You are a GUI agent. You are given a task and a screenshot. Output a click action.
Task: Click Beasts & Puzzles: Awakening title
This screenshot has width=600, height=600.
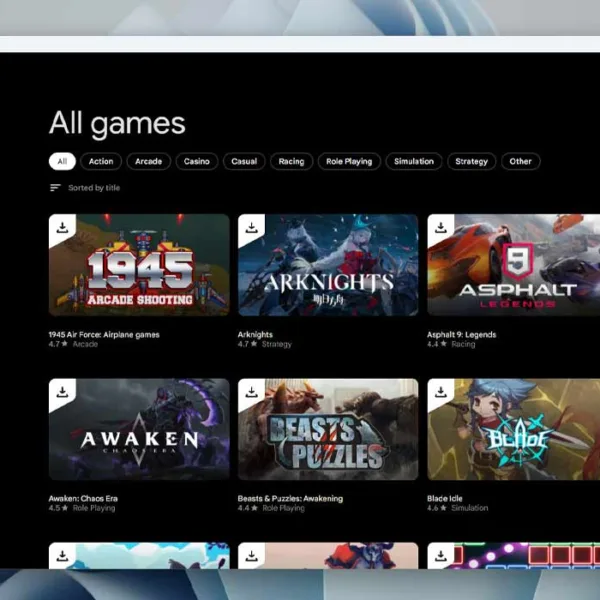[x=290, y=499]
